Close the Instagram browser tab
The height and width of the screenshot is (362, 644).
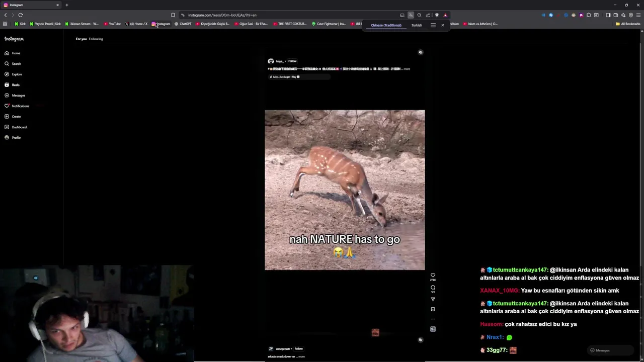coord(57,5)
